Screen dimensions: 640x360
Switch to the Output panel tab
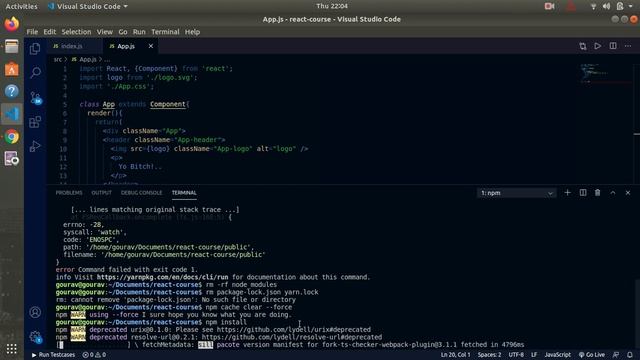click(x=102, y=193)
